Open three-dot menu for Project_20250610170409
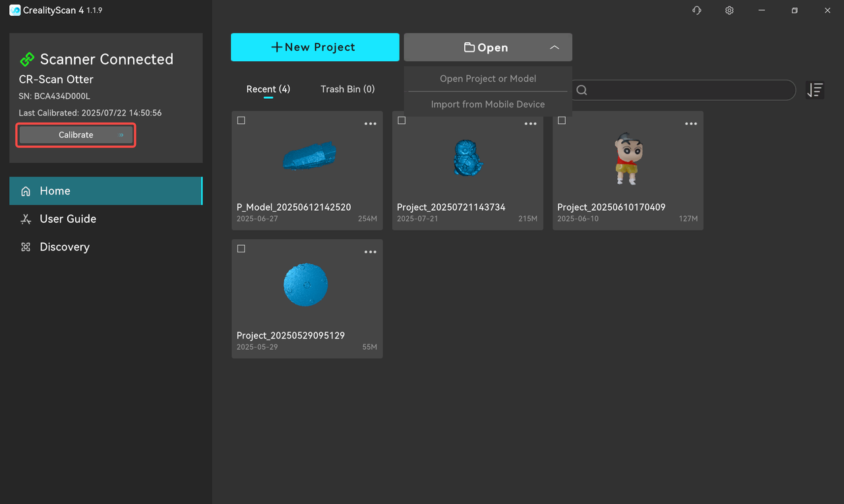The image size is (844, 504). (x=691, y=124)
